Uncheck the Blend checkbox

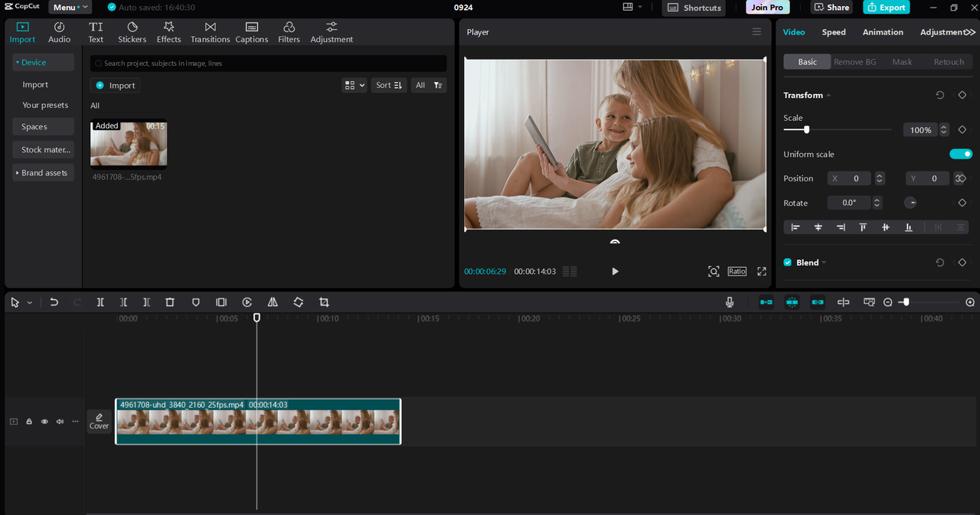coord(788,262)
